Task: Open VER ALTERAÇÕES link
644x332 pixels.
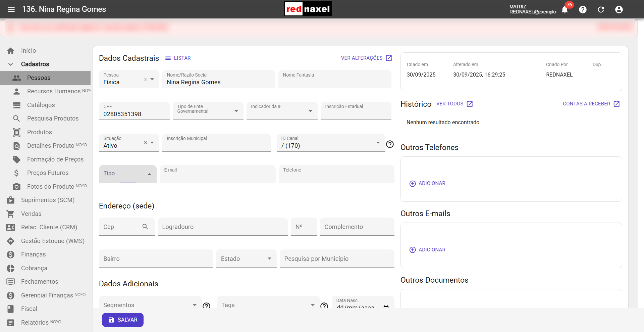Action: tap(367, 58)
